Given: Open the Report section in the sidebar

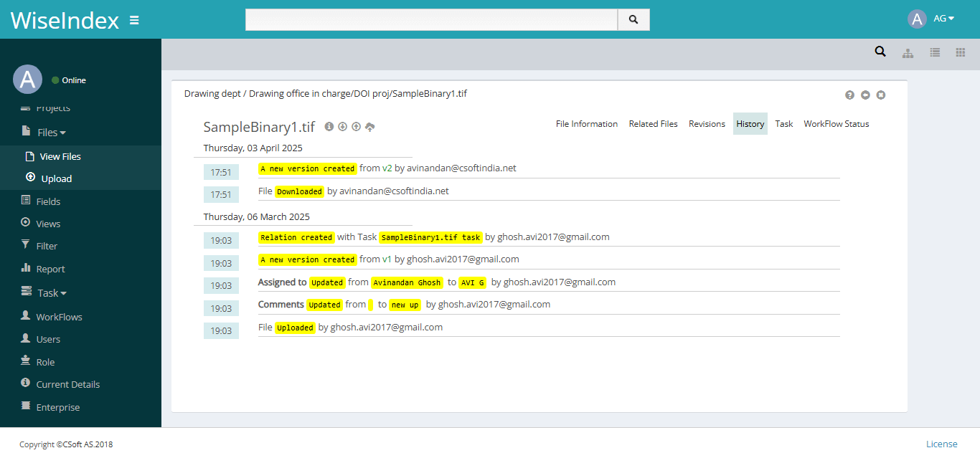Looking at the screenshot, I should [51, 269].
